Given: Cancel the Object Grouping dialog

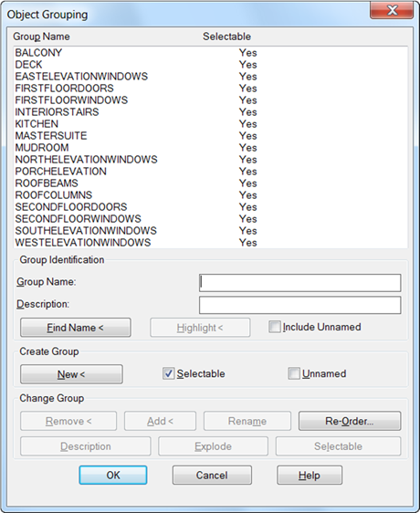Looking at the screenshot, I should [x=212, y=475].
